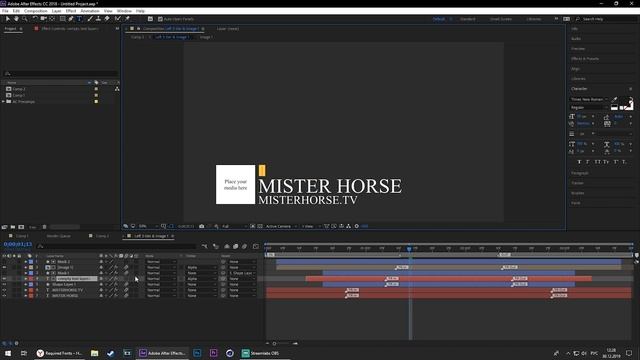Toggle shy layers hide icon in timeline
The image size is (640, 360).
(227, 246)
